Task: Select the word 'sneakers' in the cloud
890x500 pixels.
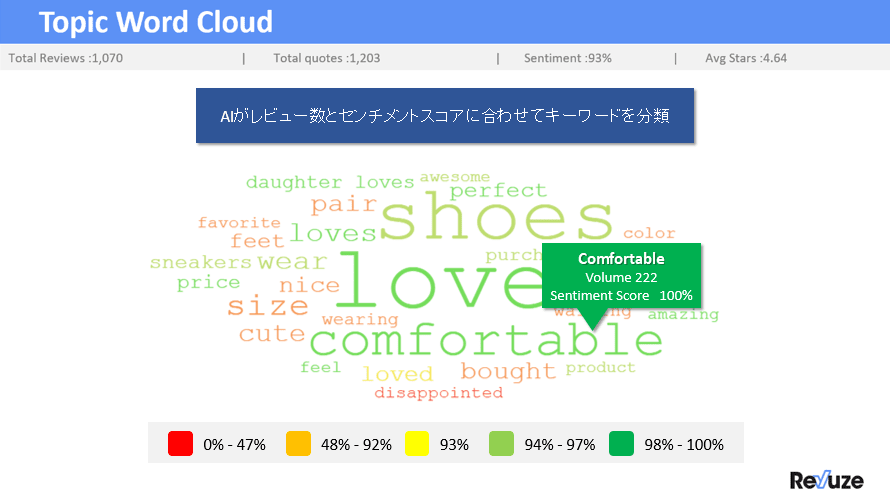Action: pos(200,262)
